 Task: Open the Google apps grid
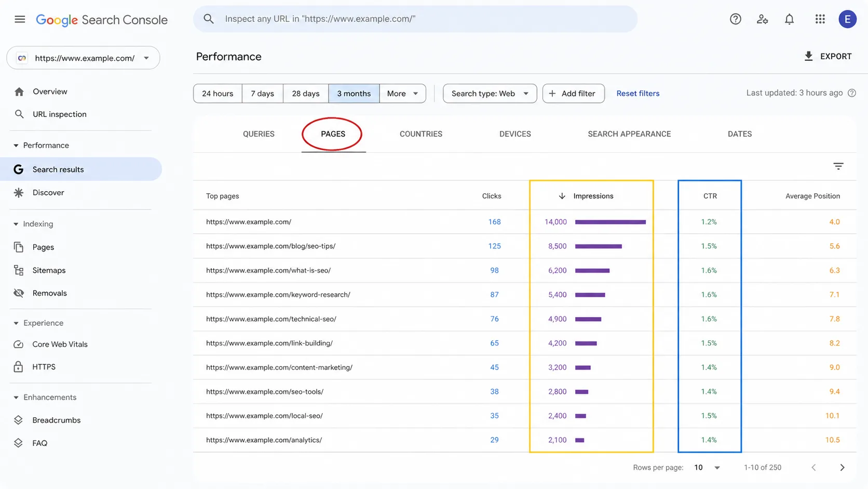tap(820, 19)
